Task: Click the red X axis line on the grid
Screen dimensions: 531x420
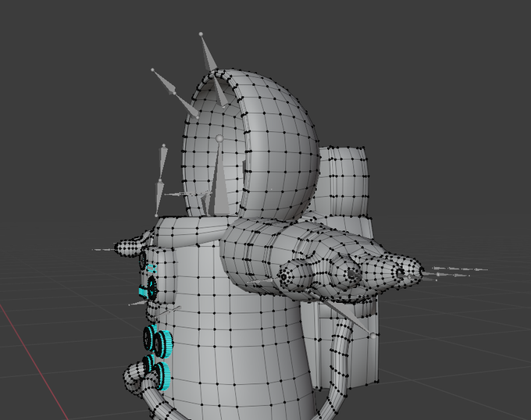Action: [x=32, y=361]
